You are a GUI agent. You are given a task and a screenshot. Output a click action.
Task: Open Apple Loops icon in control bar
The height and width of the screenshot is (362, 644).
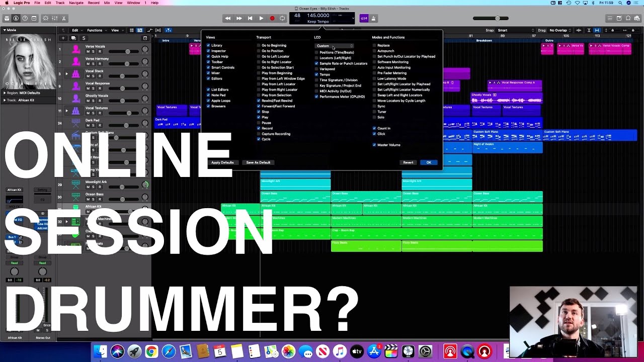coord(628,18)
